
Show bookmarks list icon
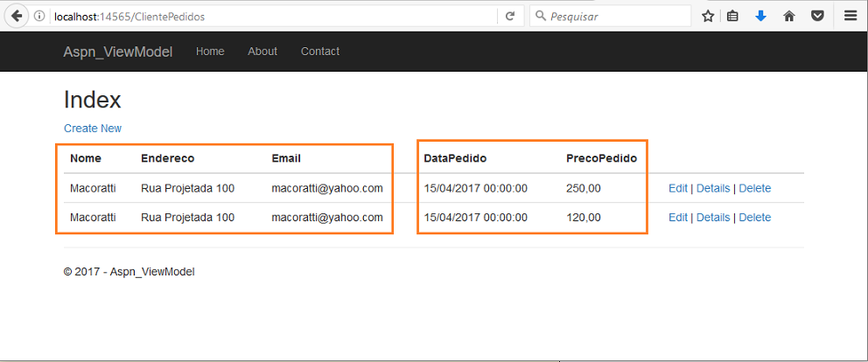(732, 17)
